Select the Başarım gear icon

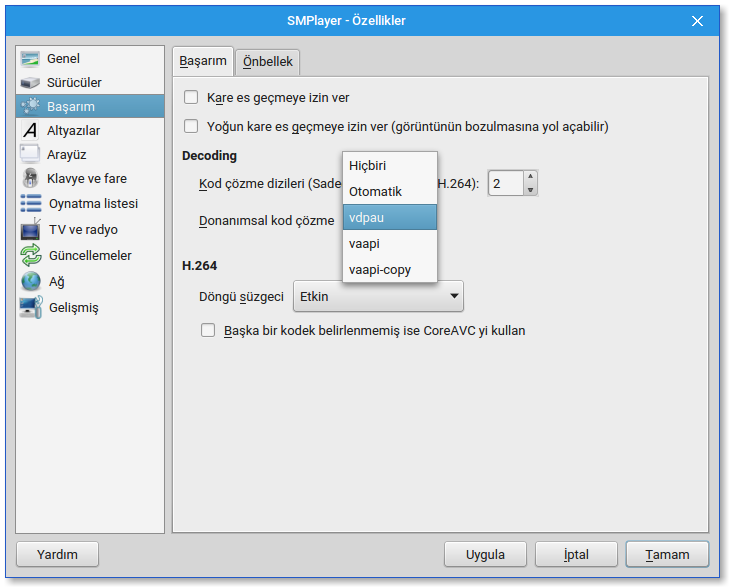[30, 106]
